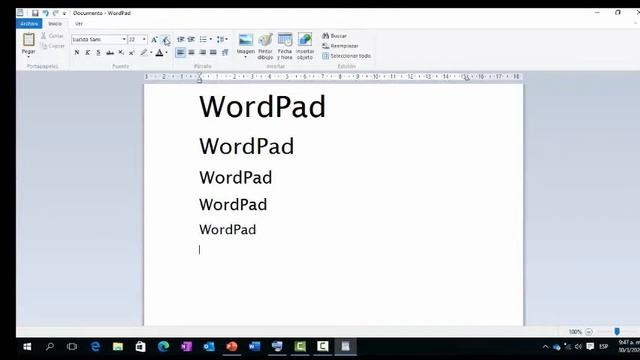Open the line spacing dropdown
Screen dimensions: 640x360
(222, 39)
